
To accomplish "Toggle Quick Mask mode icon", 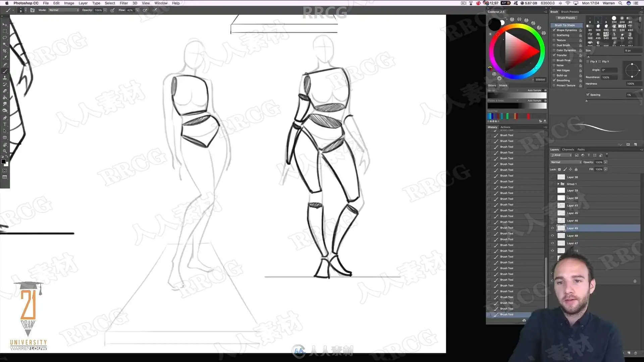I will [x=5, y=171].
